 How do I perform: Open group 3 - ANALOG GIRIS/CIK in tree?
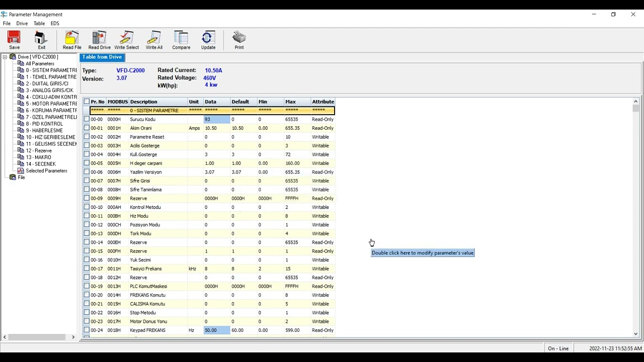(49, 90)
